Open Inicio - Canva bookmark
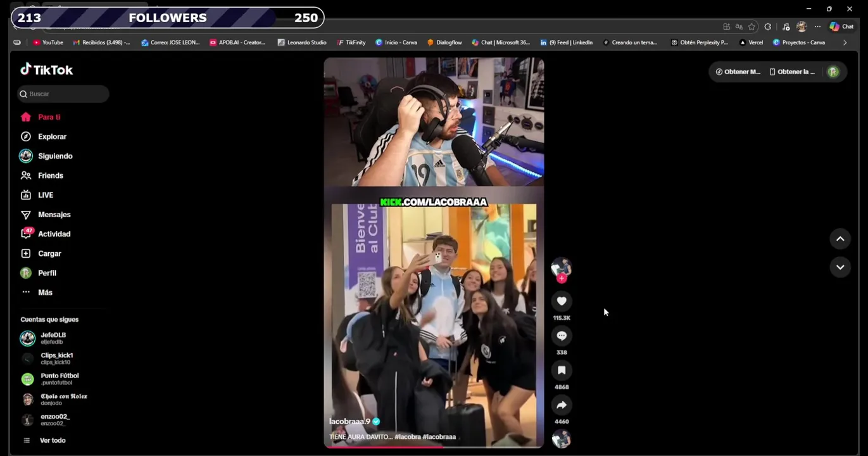 click(396, 42)
